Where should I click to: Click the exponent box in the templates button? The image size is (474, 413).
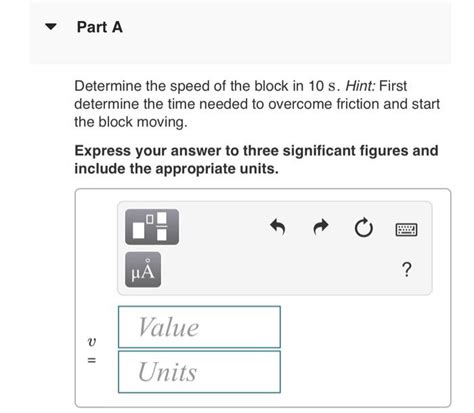[150, 219]
